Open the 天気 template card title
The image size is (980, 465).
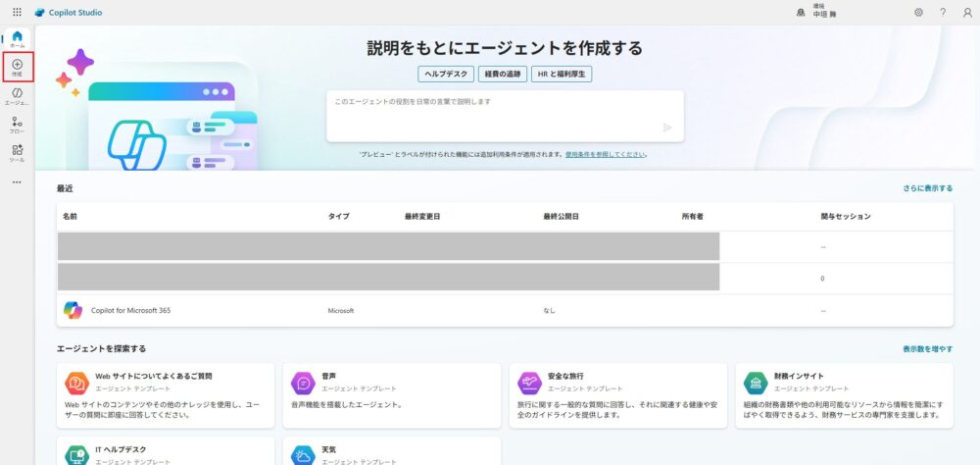tap(328, 449)
